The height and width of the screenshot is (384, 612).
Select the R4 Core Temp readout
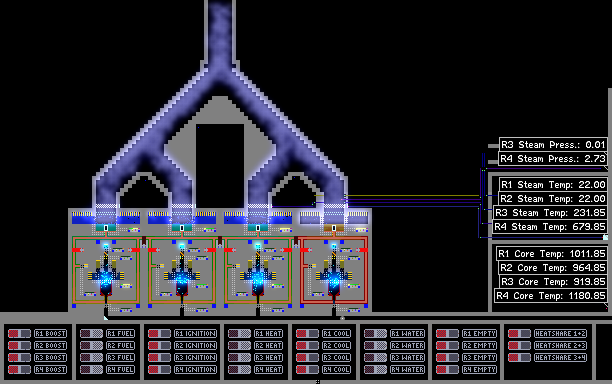pyautogui.click(x=551, y=296)
